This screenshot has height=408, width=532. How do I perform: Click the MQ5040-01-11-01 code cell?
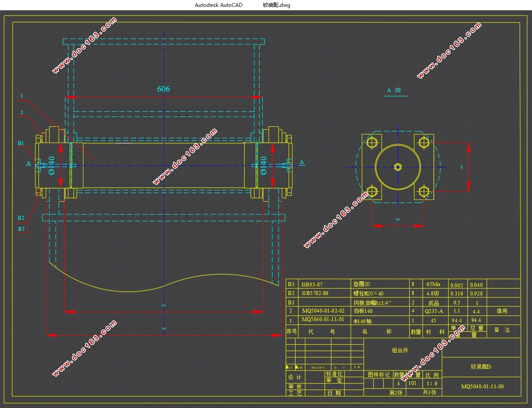322,320
